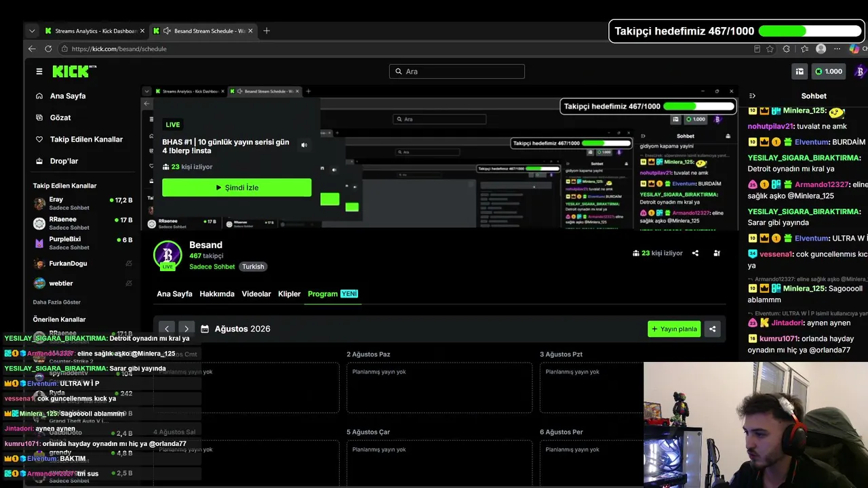This screenshot has width=868, height=488.
Task: Open the Klipler tab
Action: coord(290,294)
